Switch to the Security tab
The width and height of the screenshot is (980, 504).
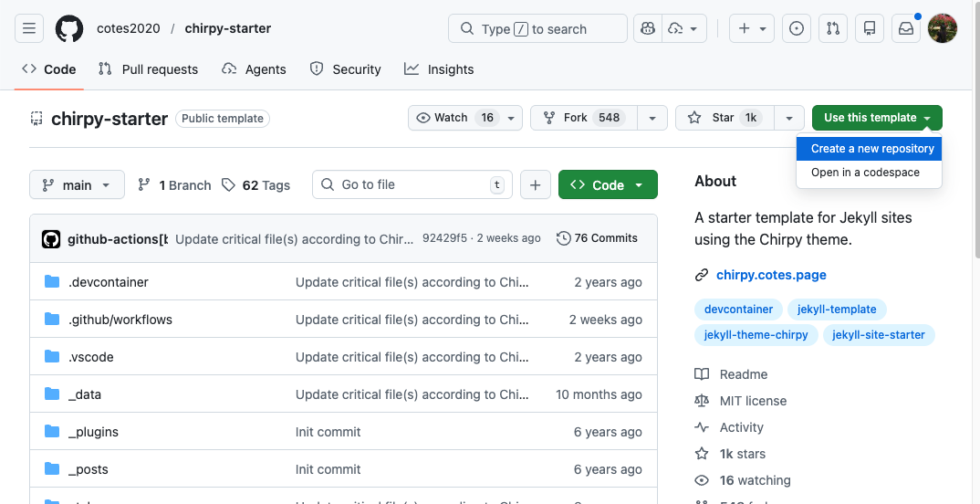pyautogui.click(x=345, y=69)
